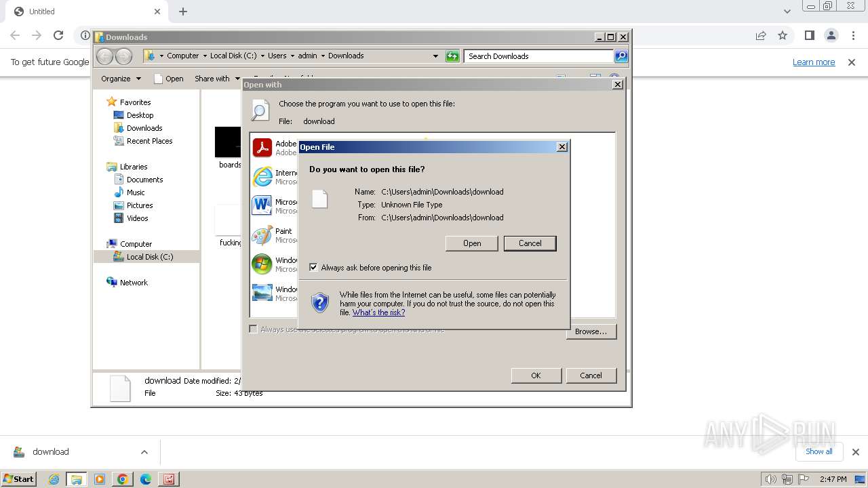Click OK in the Open with dialog

536,375
